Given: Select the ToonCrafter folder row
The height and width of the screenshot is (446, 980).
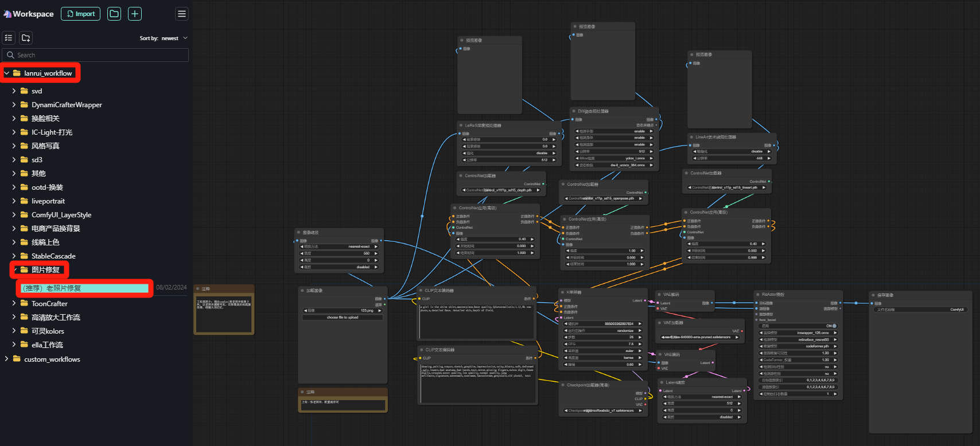Looking at the screenshot, I should tap(95, 303).
